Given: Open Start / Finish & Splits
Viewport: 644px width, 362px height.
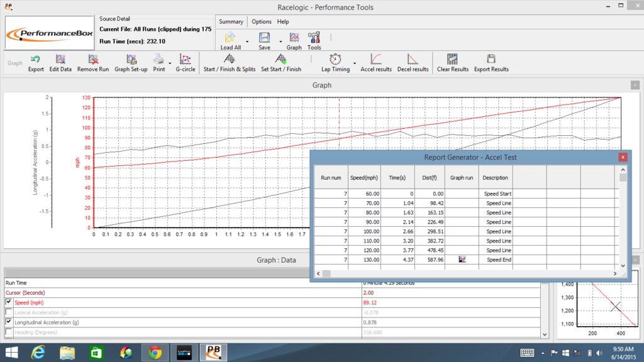Looking at the screenshot, I should tap(229, 63).
